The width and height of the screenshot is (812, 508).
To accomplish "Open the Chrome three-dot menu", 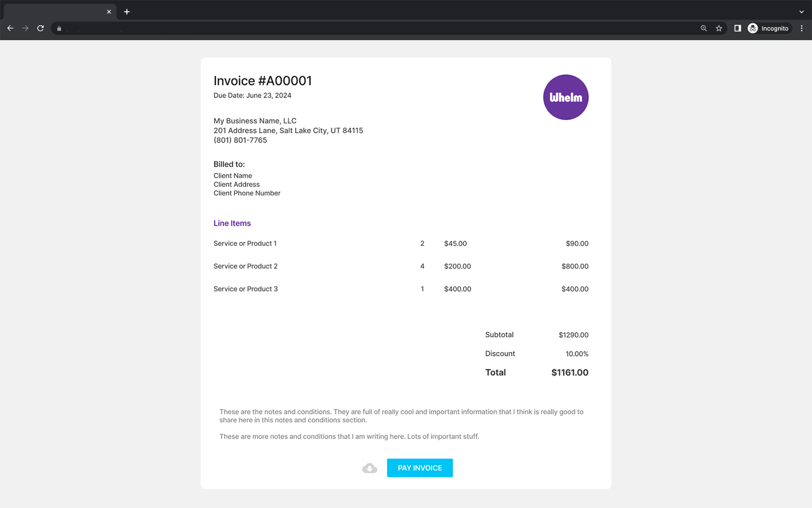I will click(802, 28).
